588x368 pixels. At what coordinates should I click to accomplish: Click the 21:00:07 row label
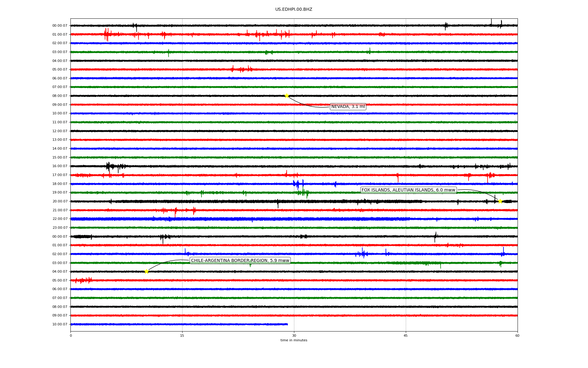(60, 210)
